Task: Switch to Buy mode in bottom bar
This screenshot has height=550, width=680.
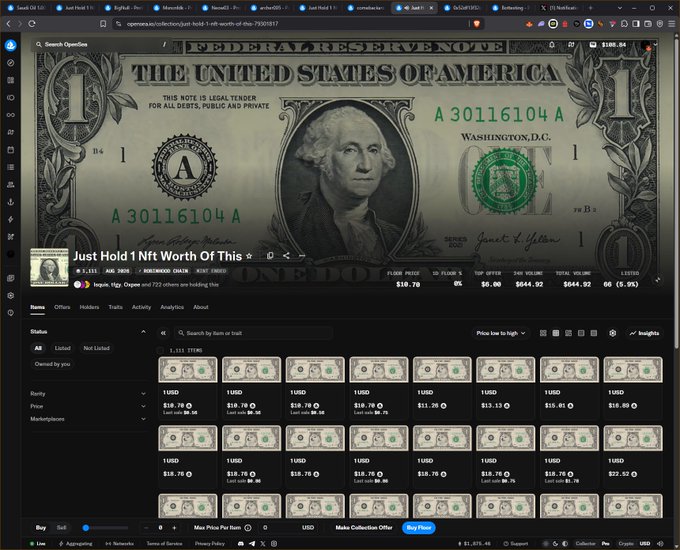Action: pyautogui.click(x=41, y=528)
